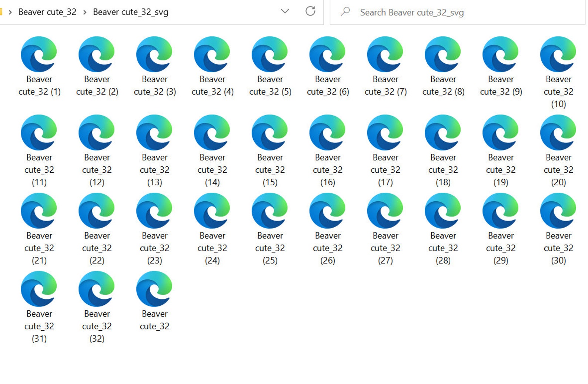
Task: Expand the chevron before Beaver cute_32 breadcrumb
Action: [10, 12]
